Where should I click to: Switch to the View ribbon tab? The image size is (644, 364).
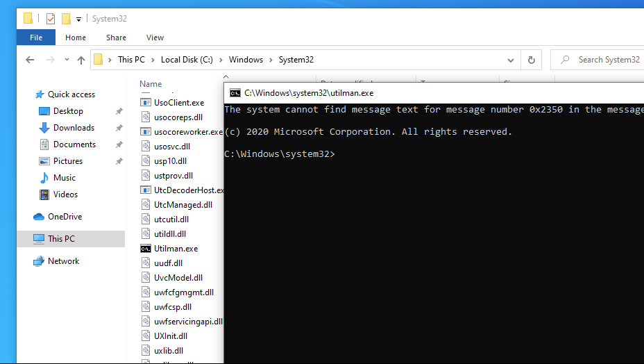click(155, 38)
